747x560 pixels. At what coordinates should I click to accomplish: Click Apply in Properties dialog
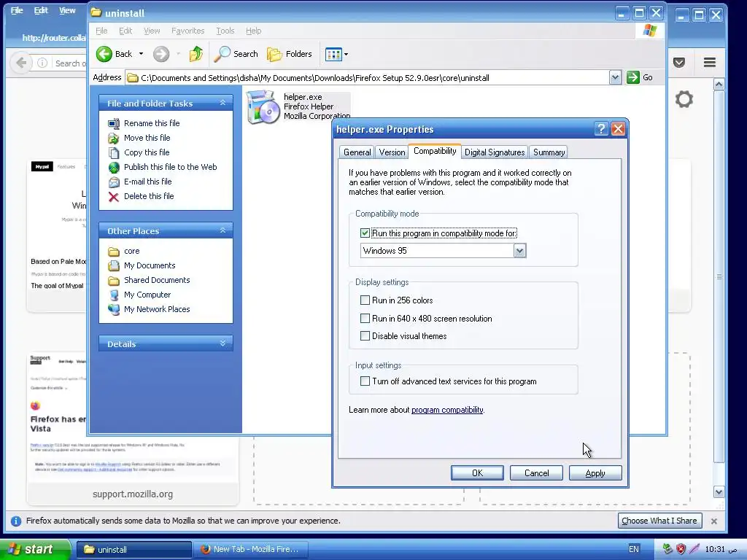[x=595, y=472]
